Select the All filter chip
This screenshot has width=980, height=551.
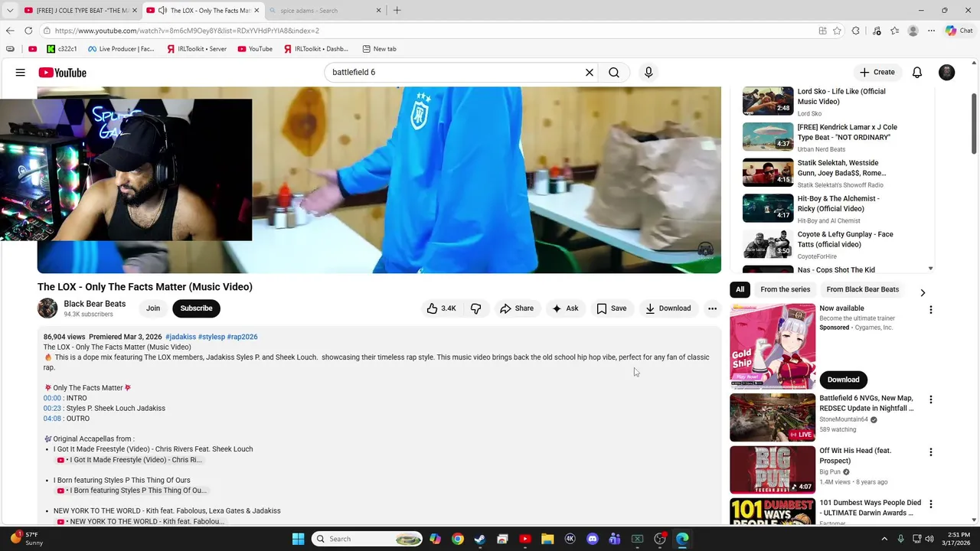tap(740, 289)
